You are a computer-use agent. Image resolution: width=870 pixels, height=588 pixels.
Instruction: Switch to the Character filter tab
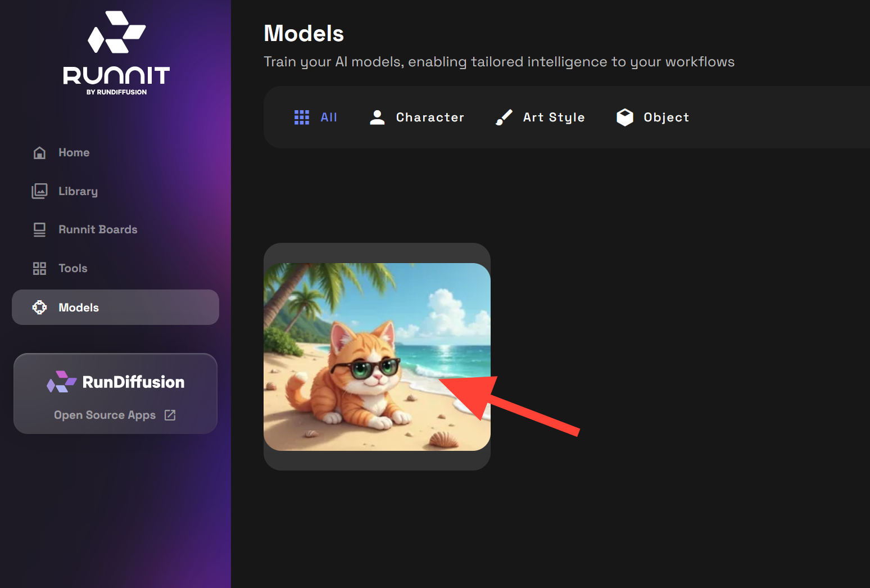(416, 117)
